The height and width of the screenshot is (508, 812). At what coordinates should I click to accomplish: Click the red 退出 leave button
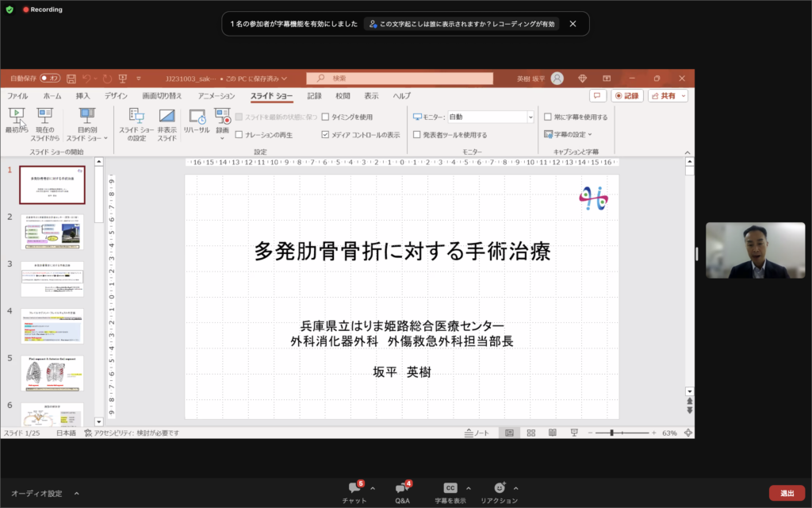click(x=786, y=493)
